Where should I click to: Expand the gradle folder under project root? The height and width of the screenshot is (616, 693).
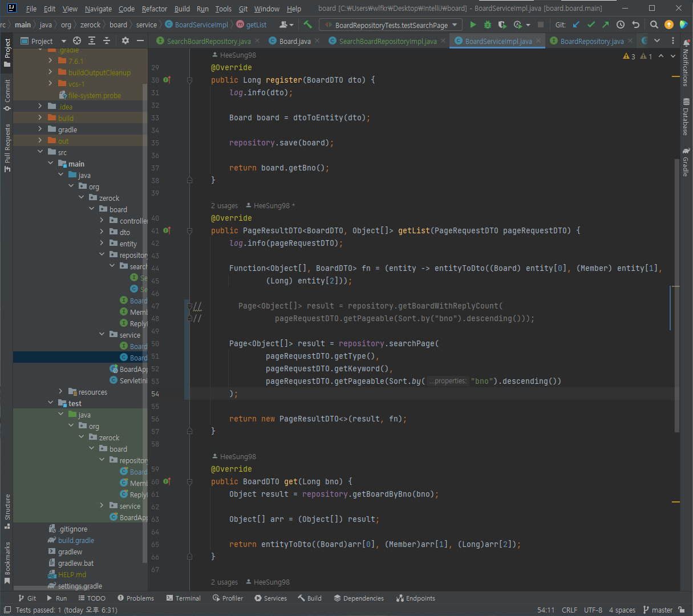click(x=40, y=129)
